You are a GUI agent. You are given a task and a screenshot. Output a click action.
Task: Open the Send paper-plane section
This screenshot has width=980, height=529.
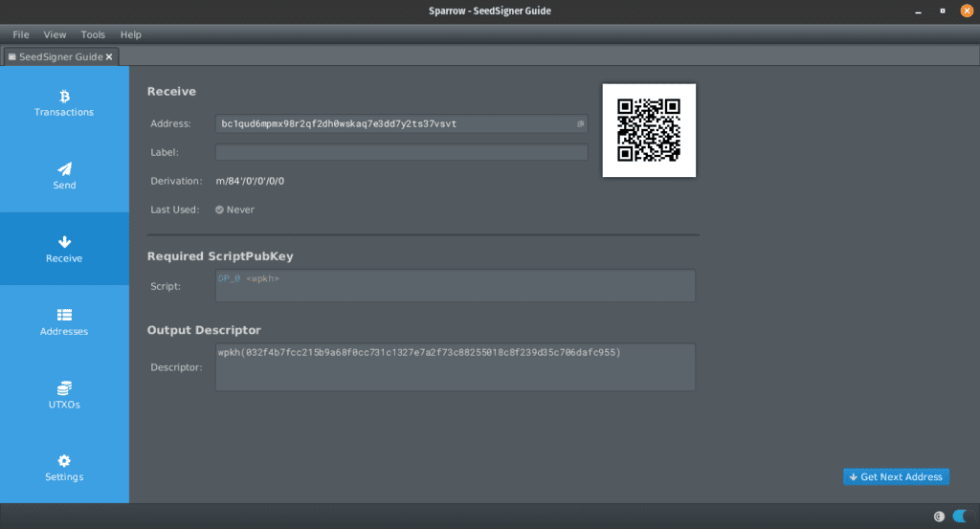pos(64,176)
